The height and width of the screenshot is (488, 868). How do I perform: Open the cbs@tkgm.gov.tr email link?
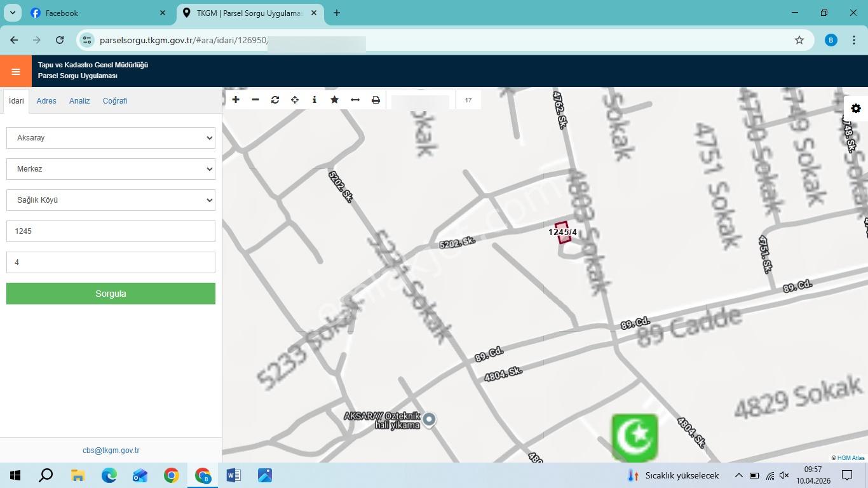(111, 451)
